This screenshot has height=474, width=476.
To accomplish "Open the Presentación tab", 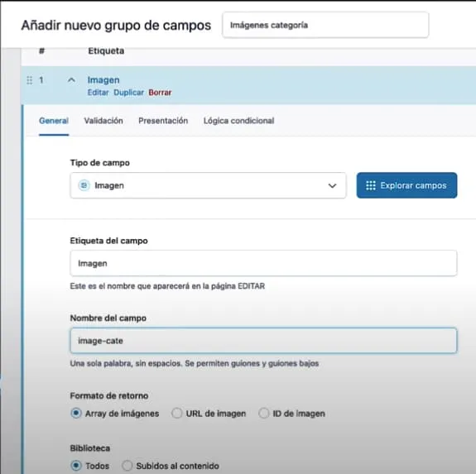I will coord(163,121).
